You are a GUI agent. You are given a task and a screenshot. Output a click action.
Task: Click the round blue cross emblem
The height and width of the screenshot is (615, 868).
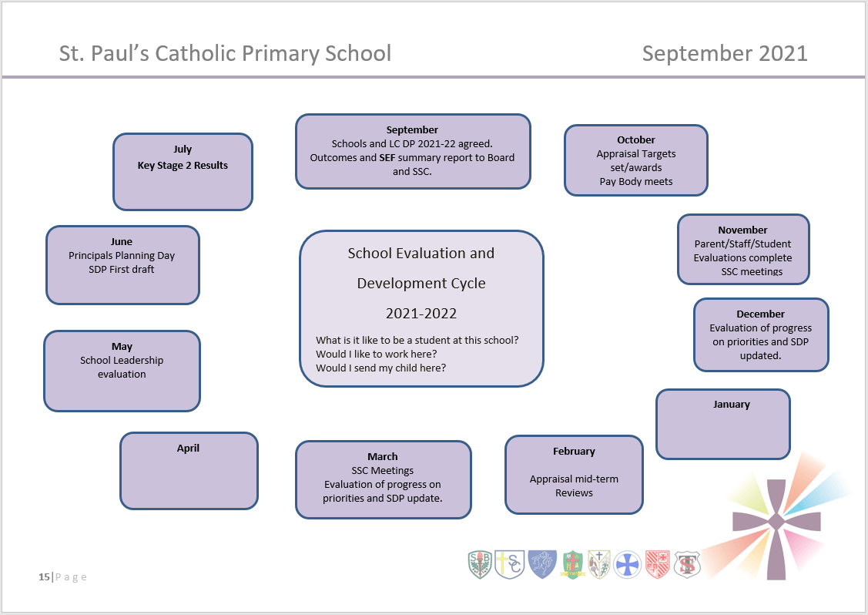[627, 565]
